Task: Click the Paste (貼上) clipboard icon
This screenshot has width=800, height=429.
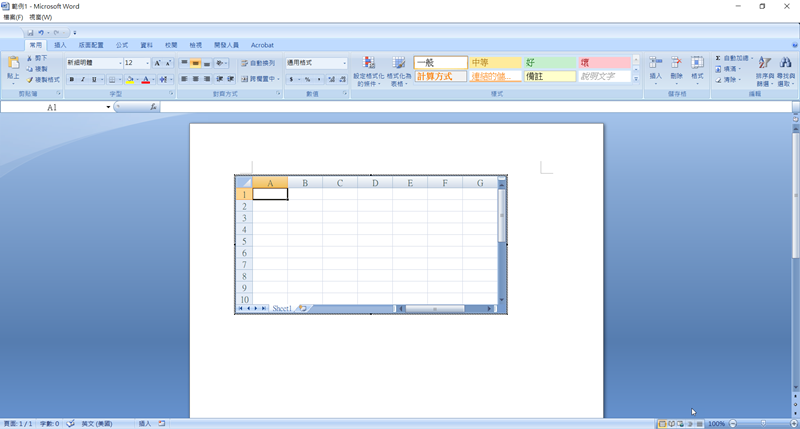Action: (13, 63)
